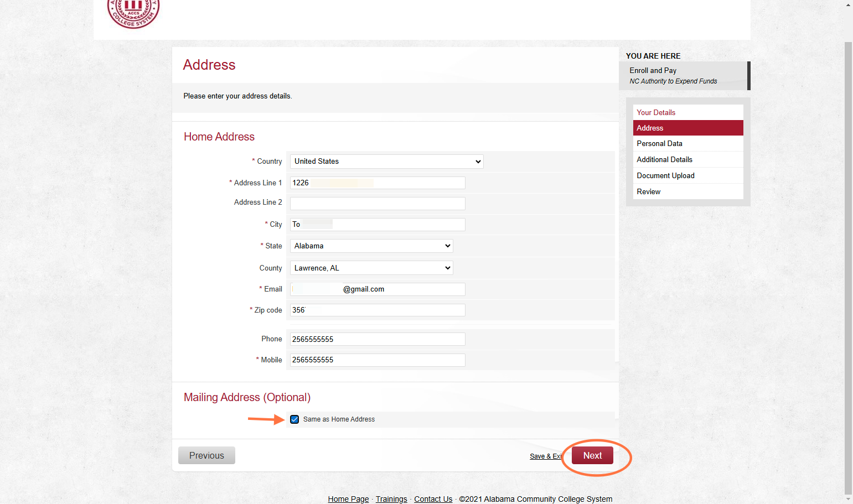The width and height of the screenshot is (853, 504).
Task: Go to Document Upload step
Action: tap(688, 175)
